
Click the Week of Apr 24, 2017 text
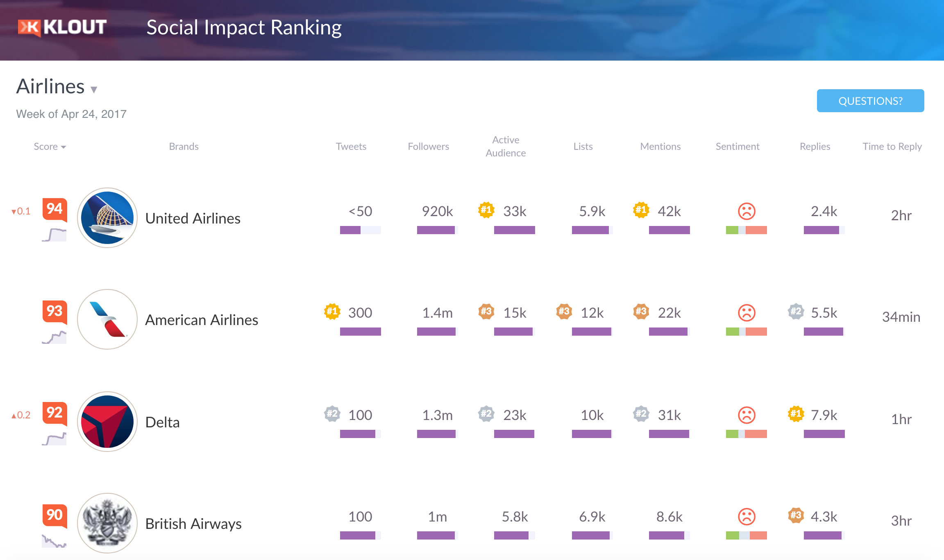(71, 114)
